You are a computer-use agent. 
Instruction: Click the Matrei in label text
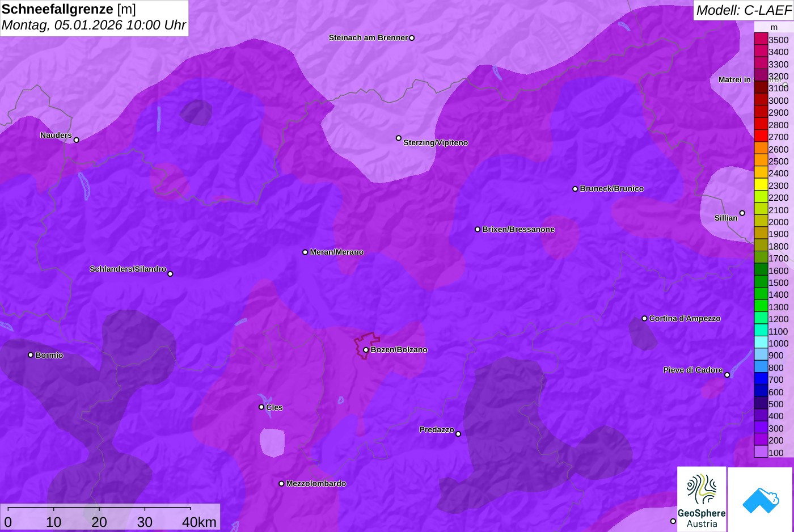click(x=734, y=79)
